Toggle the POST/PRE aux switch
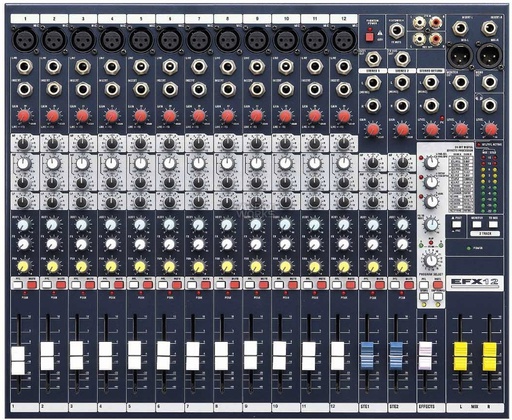The height and width of the screenshot is (420, 512). 456,224
